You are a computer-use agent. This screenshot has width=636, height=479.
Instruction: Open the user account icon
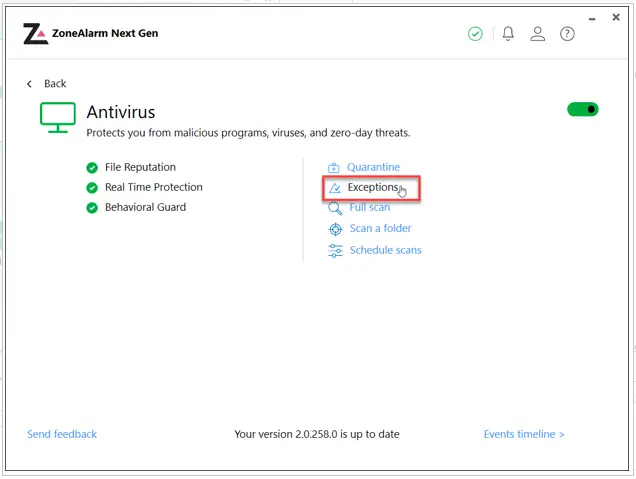pos(537,34)
